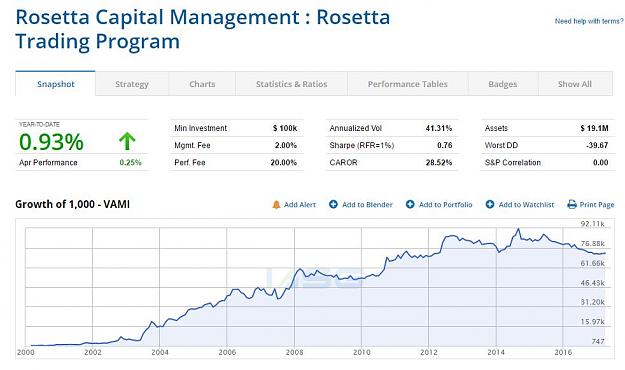Go to the Performance Tables tab
The height and width of the screenshot is (370, 625).
[x=407, y=84]
